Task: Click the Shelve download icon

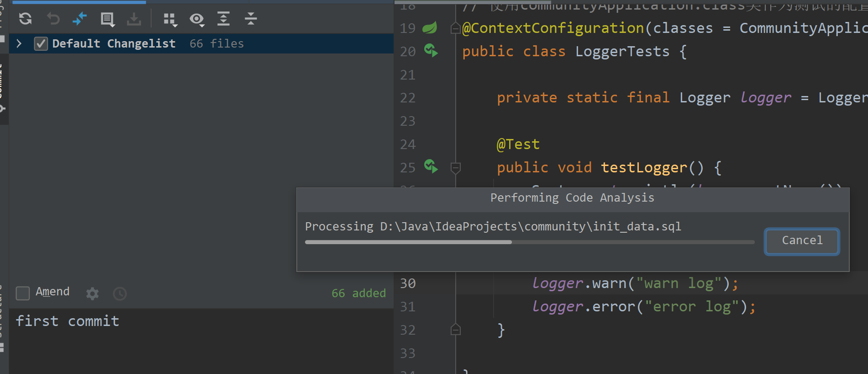Action: pos(134,19)
